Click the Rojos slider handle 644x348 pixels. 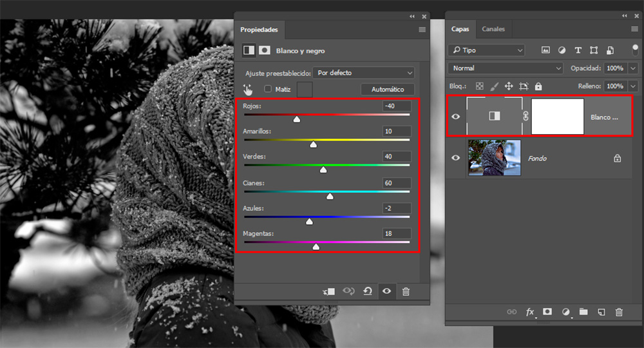[296, 119]
